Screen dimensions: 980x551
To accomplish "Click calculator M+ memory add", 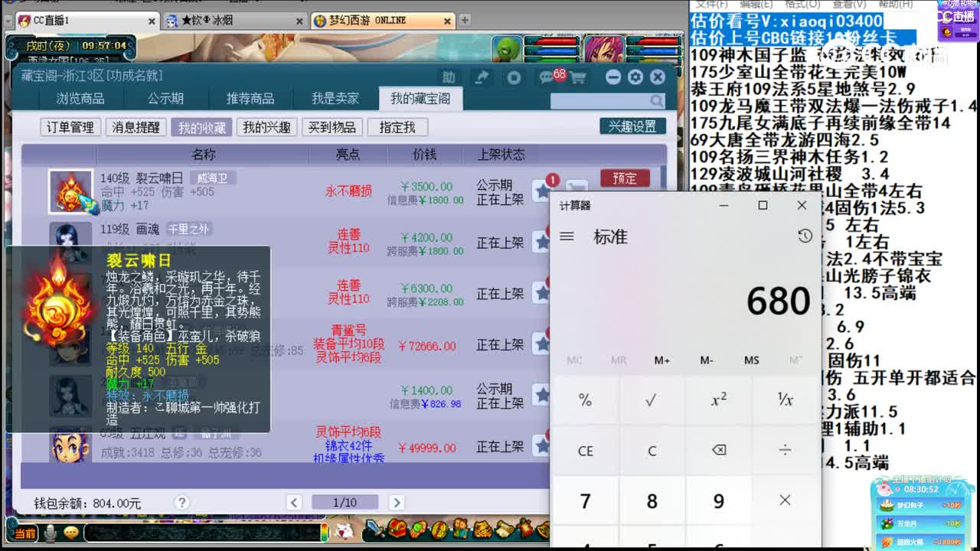I will click(x=662, y=360).
